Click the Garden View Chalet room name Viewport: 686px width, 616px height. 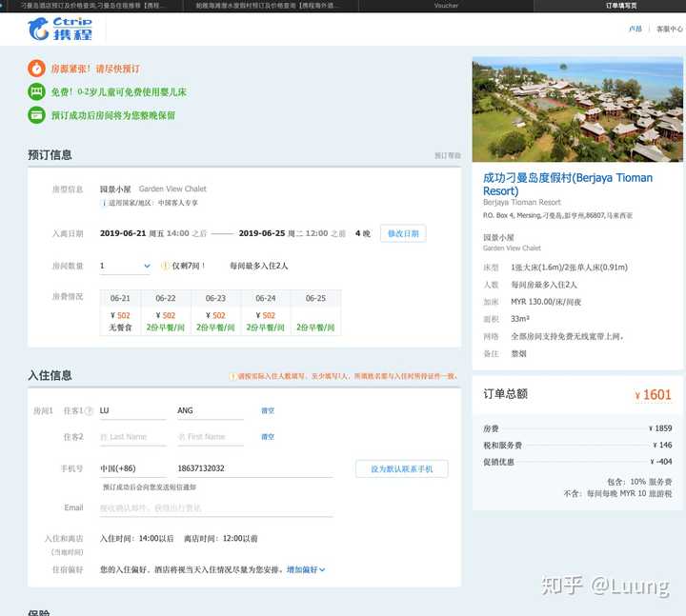[x=172, y=189]
